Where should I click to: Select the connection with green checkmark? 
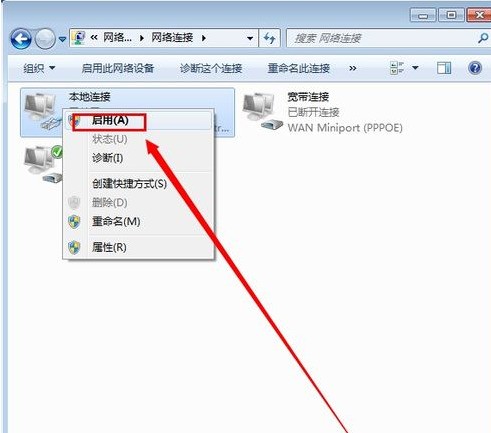point(43,163)
